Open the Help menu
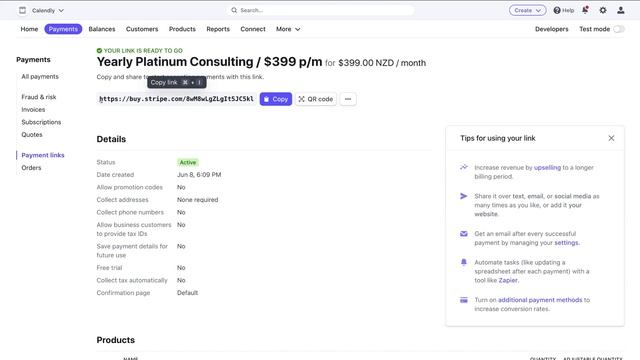The image size is (640, 360). (x=564, y=10)
